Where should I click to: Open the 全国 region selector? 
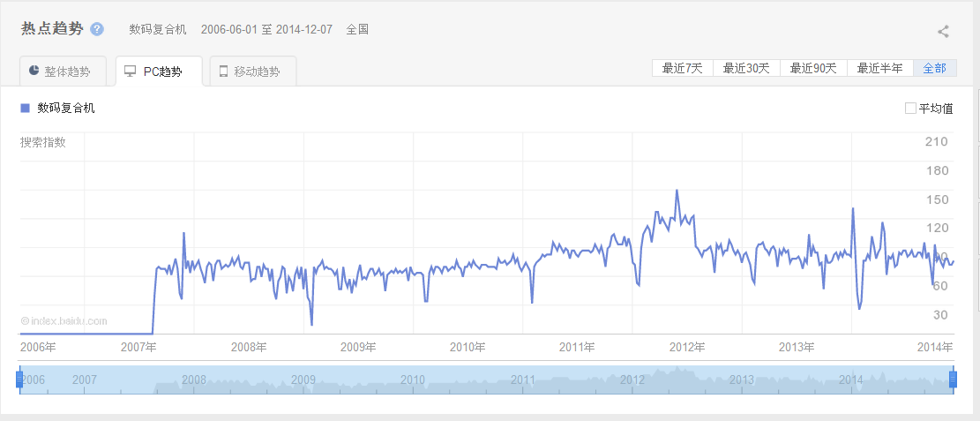357,29
